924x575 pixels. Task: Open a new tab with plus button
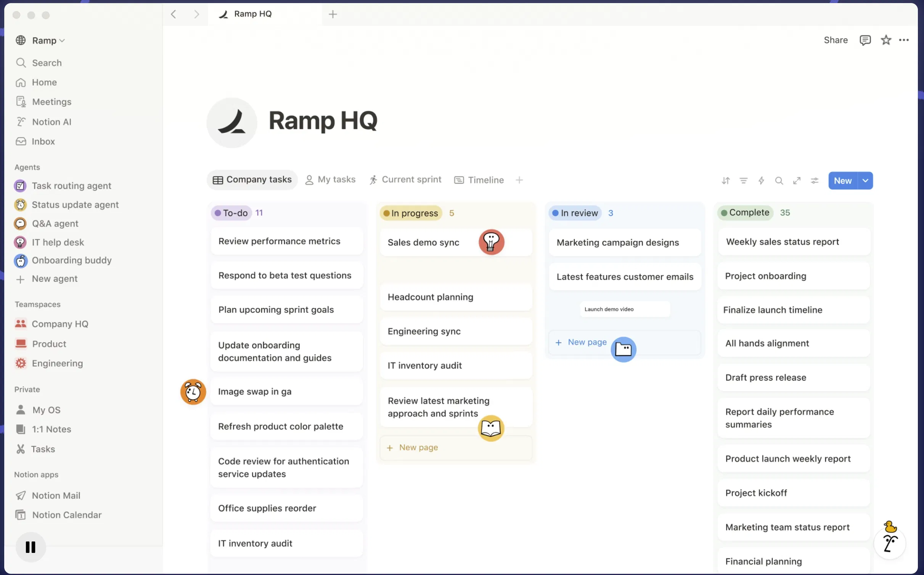tap(333, 14)
